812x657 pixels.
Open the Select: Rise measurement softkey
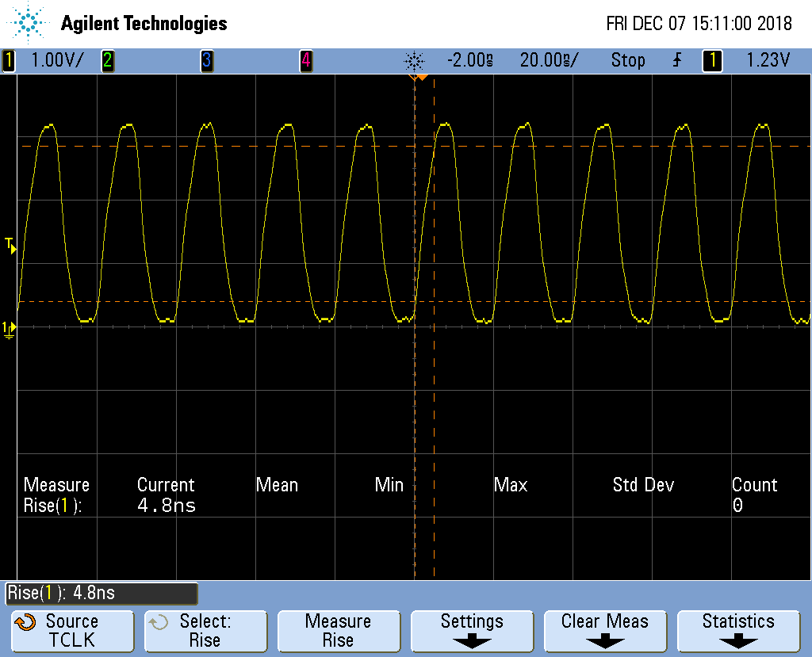pyautogui.click(x=205, y=631)
